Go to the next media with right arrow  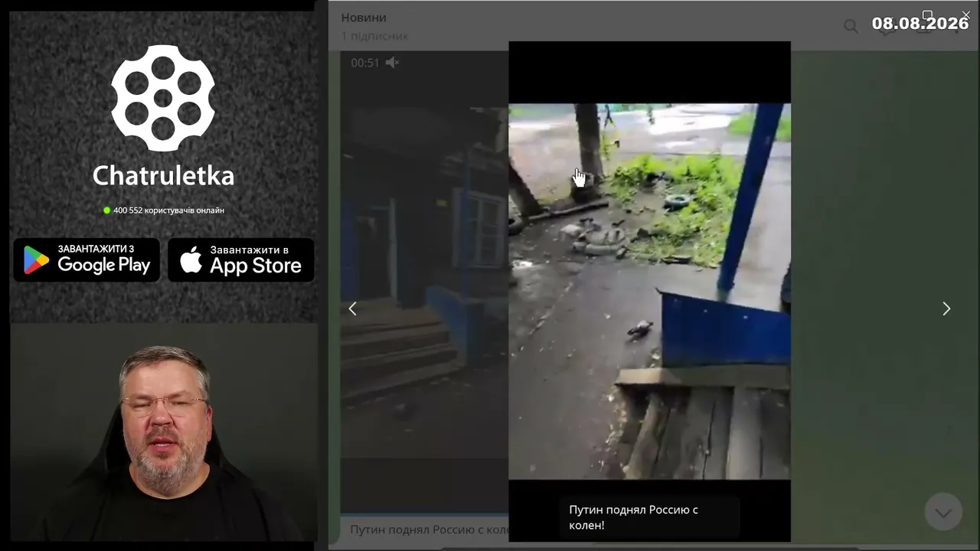946,308
